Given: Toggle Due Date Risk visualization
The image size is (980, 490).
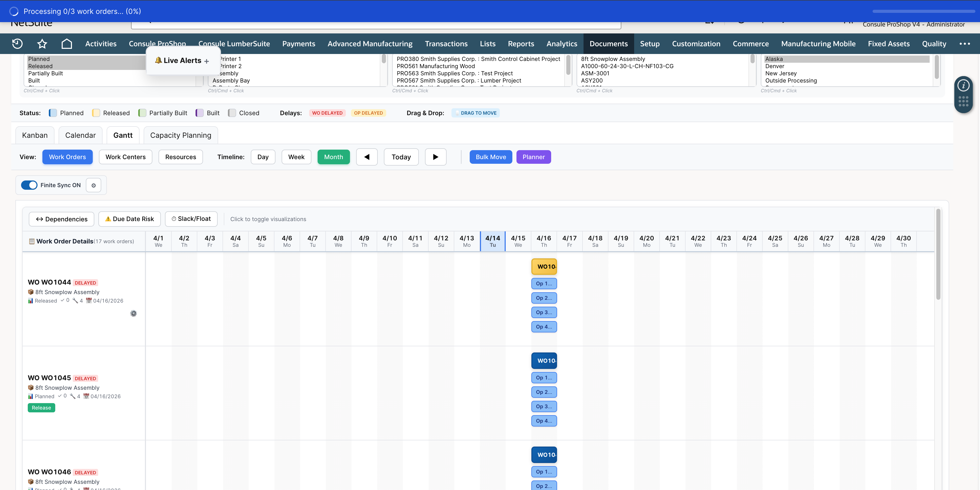Looking at the screenshot, I should (129, 219).
